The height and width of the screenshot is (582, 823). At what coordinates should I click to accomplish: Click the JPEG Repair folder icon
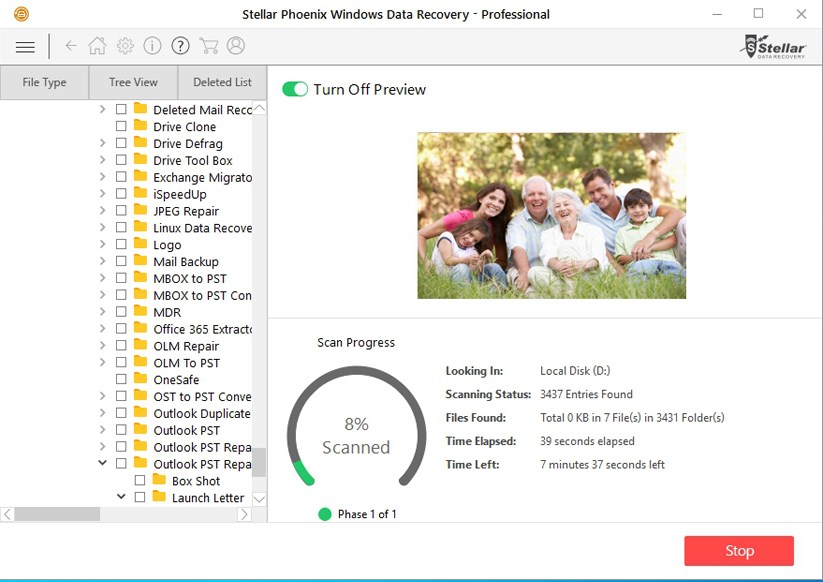pyautogui.click(x=140, y=210)
